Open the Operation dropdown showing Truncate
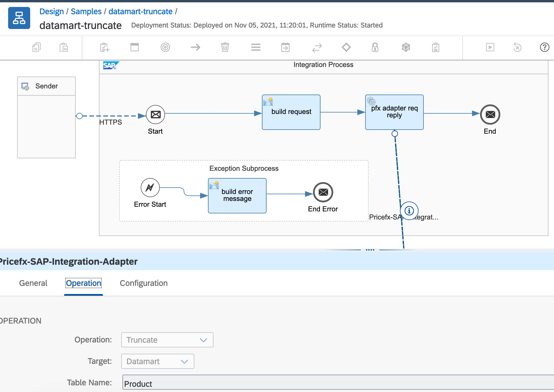 coord(167,340)
